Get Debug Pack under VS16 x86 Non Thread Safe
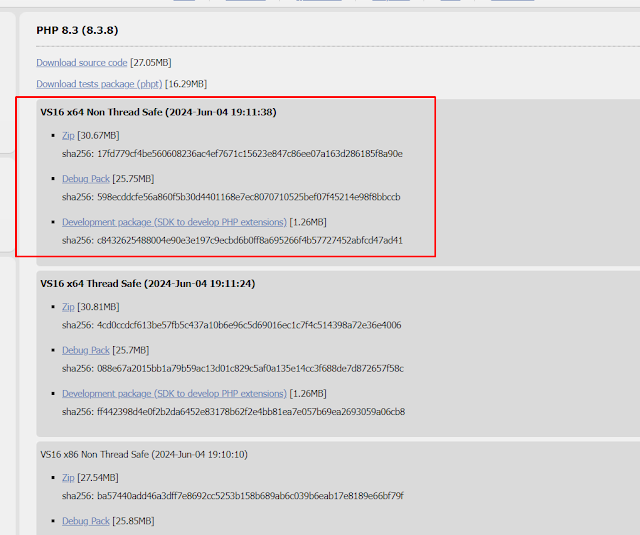The height and width of the screenshot is (535, 640). (x=86, y=521)
